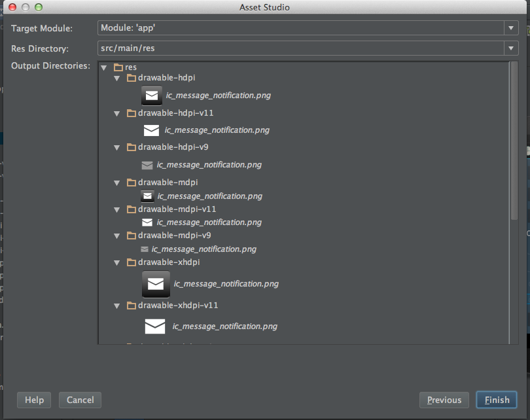The image size is (530, 420).
Task: Click the drawable-hdpi folder label
Action: pos(167,78)
